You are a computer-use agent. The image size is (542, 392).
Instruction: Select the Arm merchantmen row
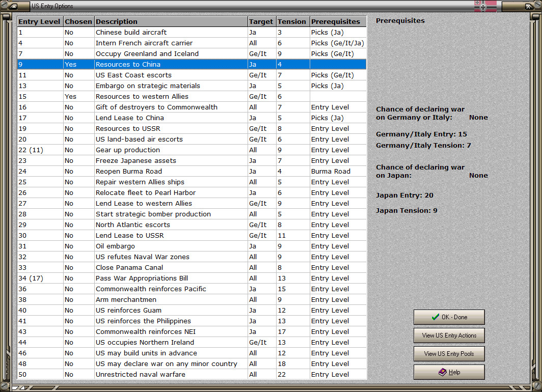coord(192,300)
